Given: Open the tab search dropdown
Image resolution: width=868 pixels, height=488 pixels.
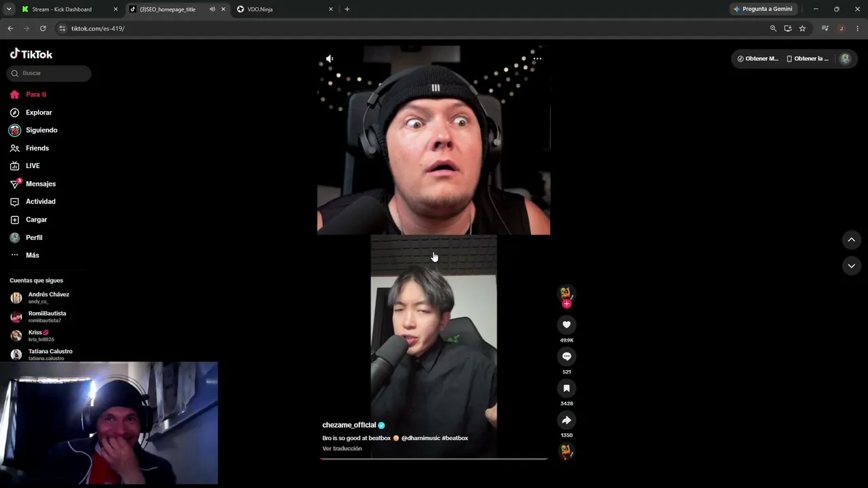Looking at the screenshot, I should pos(8,9).
